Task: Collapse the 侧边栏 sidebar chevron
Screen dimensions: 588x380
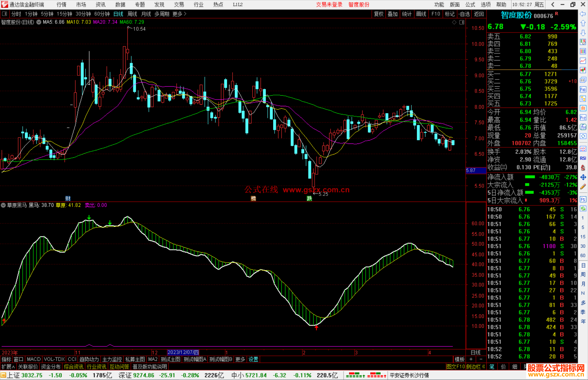Action: click(x=483, y=367)
